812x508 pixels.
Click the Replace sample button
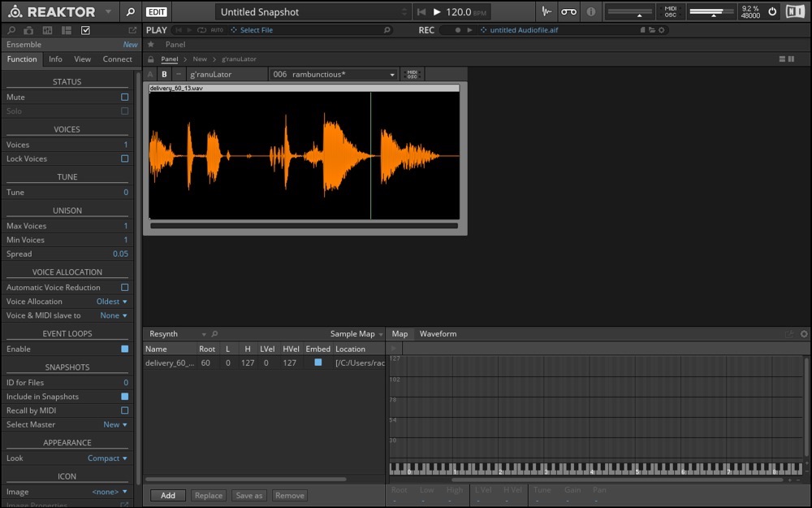209,496
